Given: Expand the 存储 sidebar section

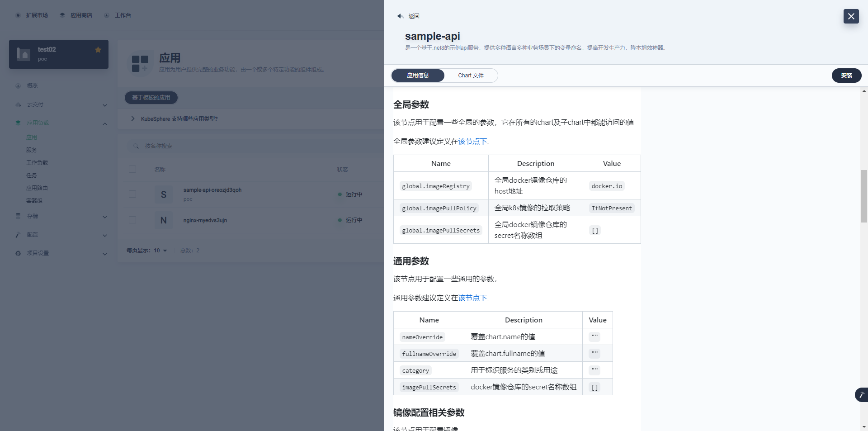Looking at the screenshot, I should click(104, 217).
